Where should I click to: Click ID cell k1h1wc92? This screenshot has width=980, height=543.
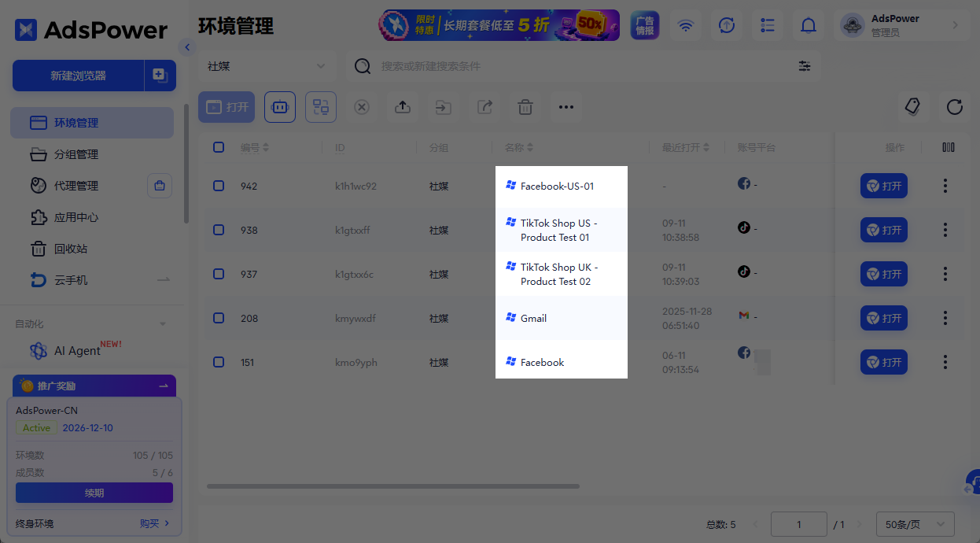tap(356, 187)
